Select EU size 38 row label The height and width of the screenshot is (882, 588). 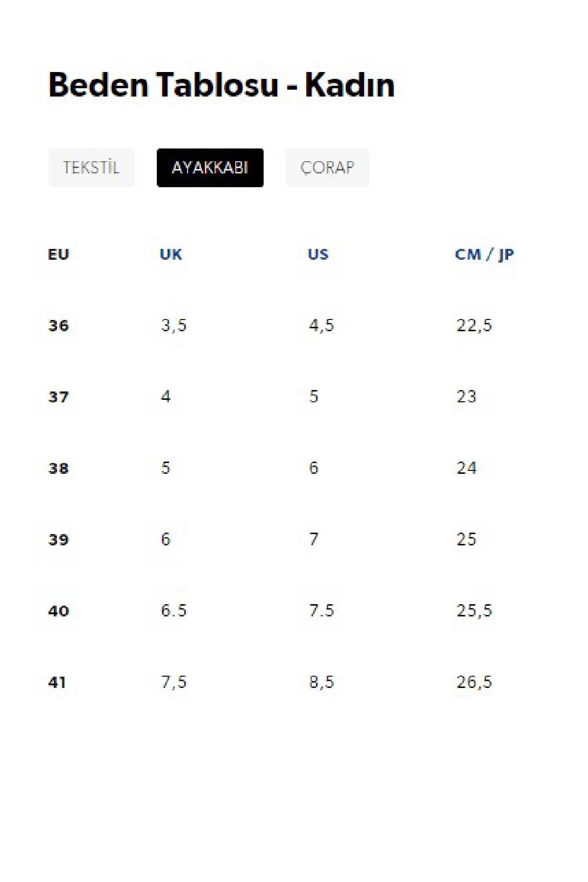tap(59, 468)
